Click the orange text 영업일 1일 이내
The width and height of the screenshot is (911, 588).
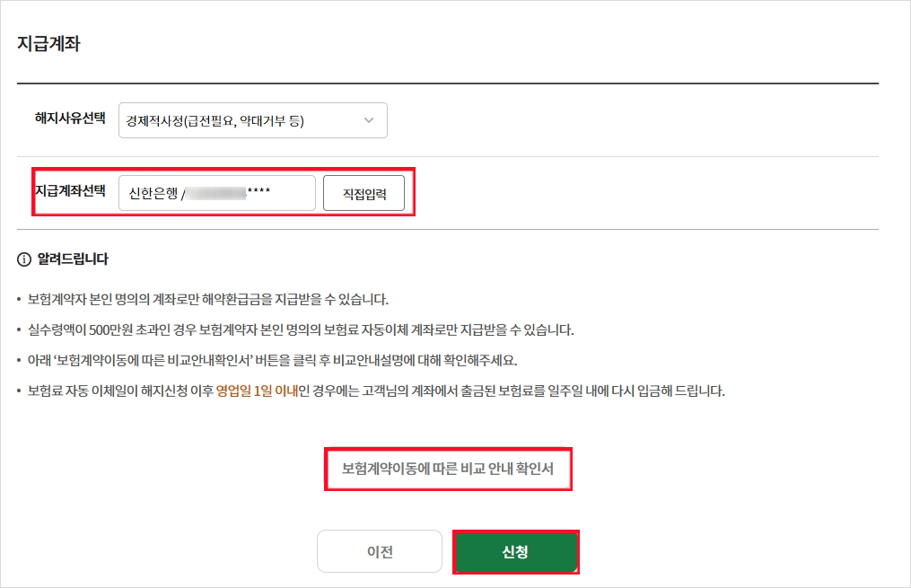point(257,391)
